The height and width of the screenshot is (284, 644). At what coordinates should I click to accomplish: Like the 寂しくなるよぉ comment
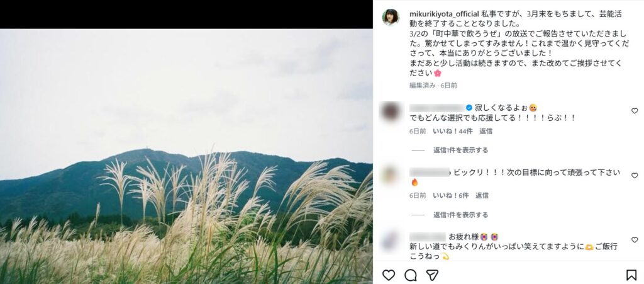[635, 111]
